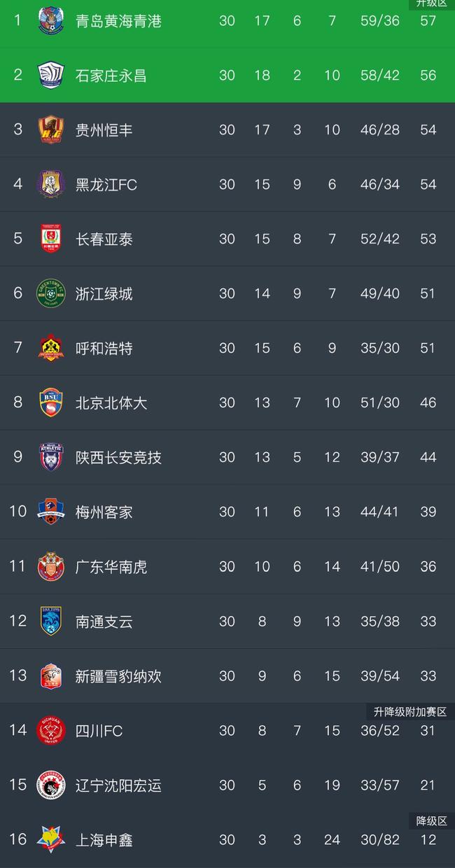Open the 广东华南虎 team name link
This screenshot has height=868, width=455.
point(111,567)
